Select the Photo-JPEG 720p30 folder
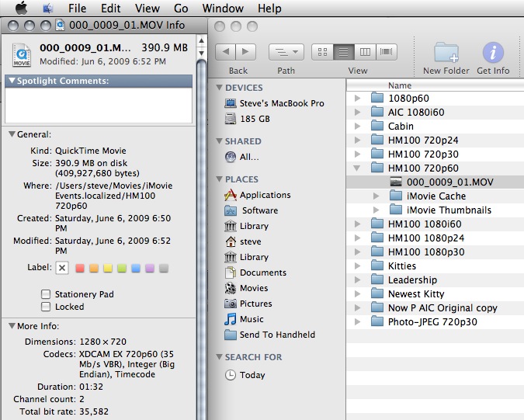Screen dimensions: 524x420 435,321
